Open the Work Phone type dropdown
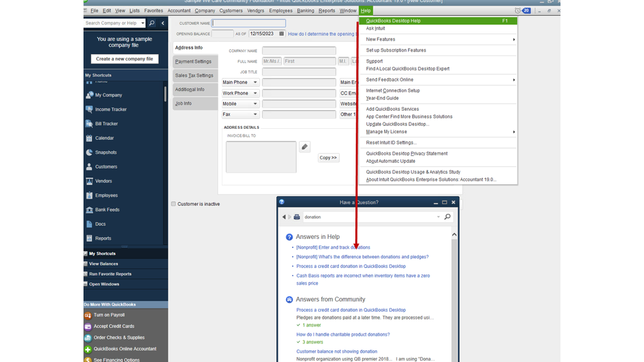This screenshot has width=644, height=362. (x=255, y=93)
